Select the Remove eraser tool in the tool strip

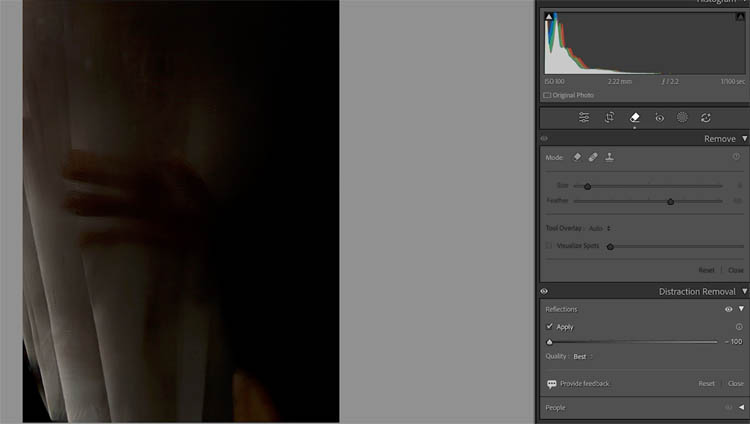coord(635,118)
